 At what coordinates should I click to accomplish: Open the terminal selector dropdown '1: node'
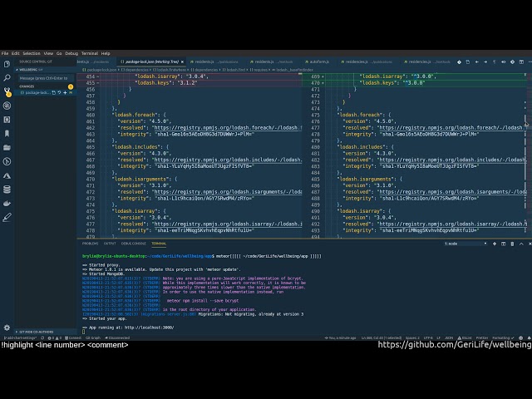(465, 244)
